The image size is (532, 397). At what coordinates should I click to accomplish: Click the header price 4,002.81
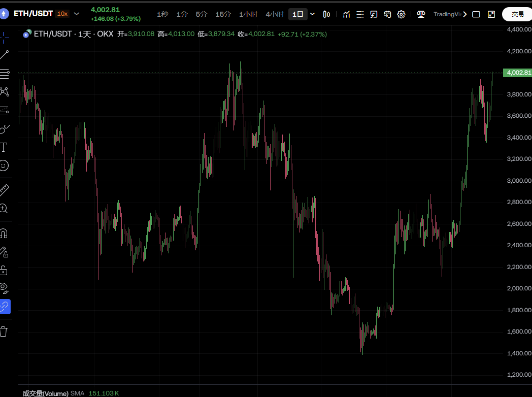coord(105,10)
